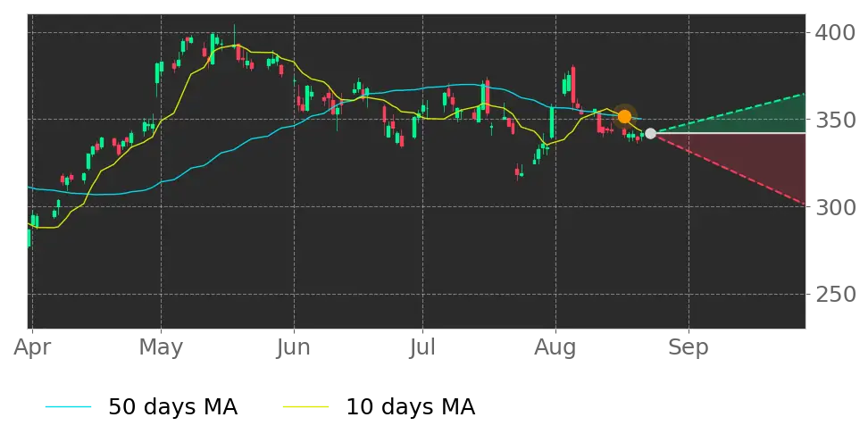Click the 250 y-axis value

pos(835,294)
